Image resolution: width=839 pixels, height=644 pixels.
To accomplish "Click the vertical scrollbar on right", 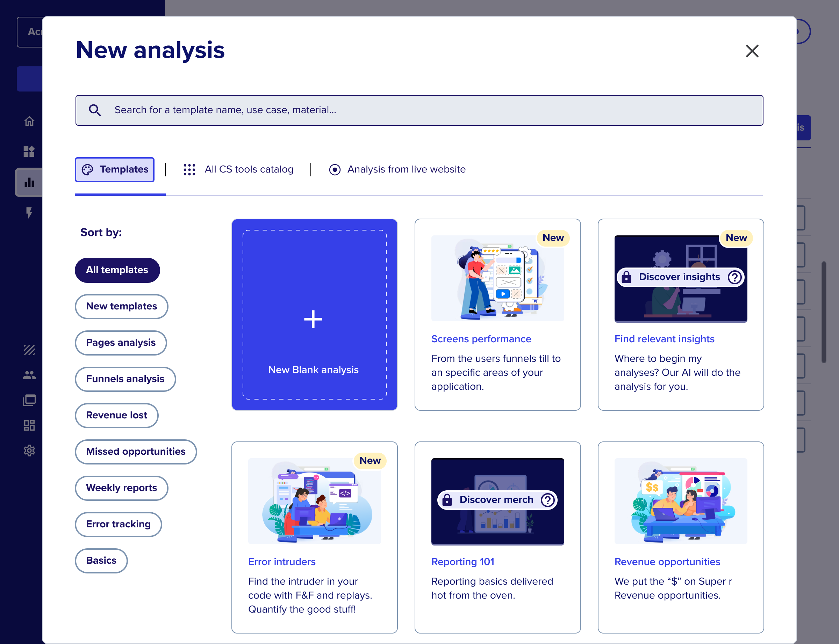I will pos(823,312).
